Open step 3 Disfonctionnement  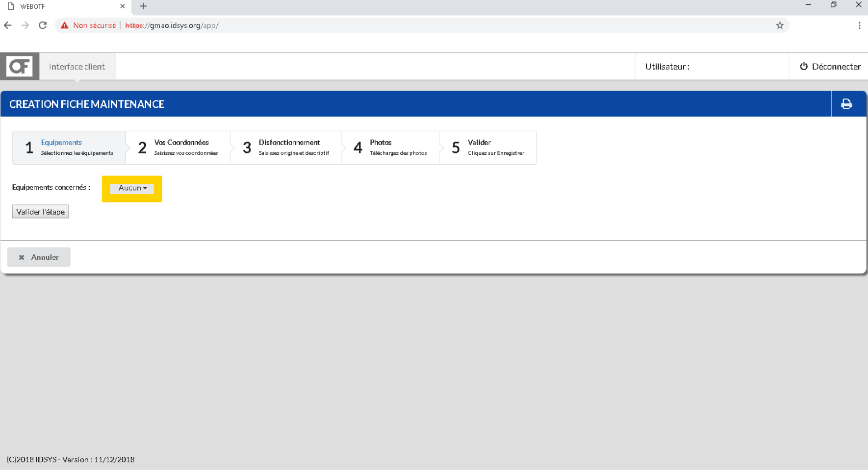286,148
